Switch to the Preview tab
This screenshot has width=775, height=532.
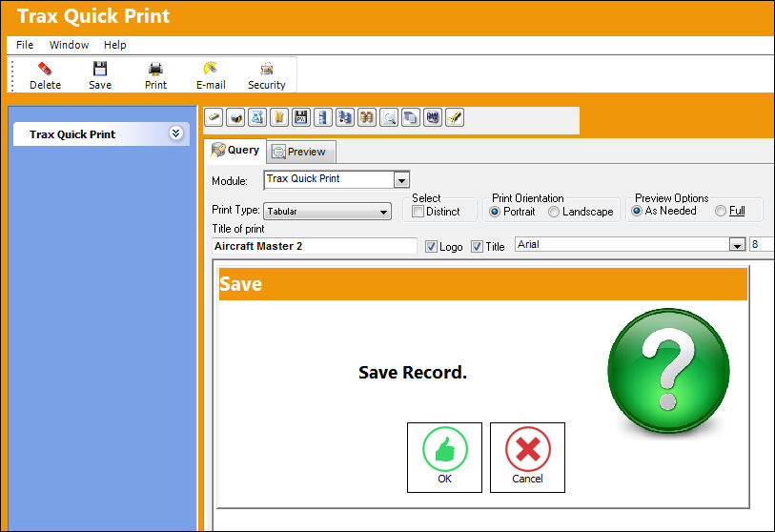click(x=301, y=152)
